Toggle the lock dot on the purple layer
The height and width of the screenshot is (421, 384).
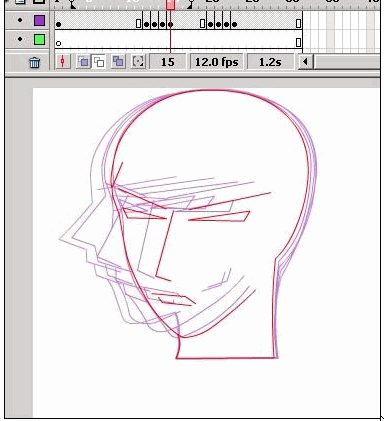pos(20,20)
